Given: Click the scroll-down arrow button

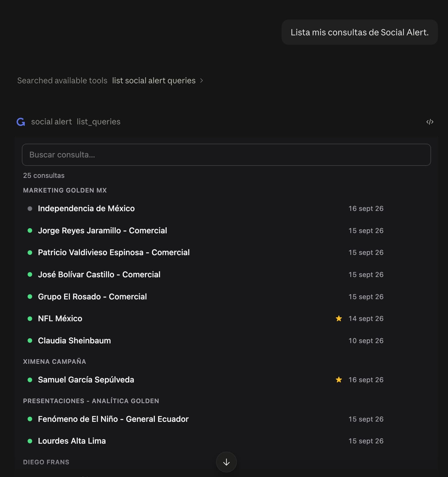Looking at the screenshot, I should point(226,462).
